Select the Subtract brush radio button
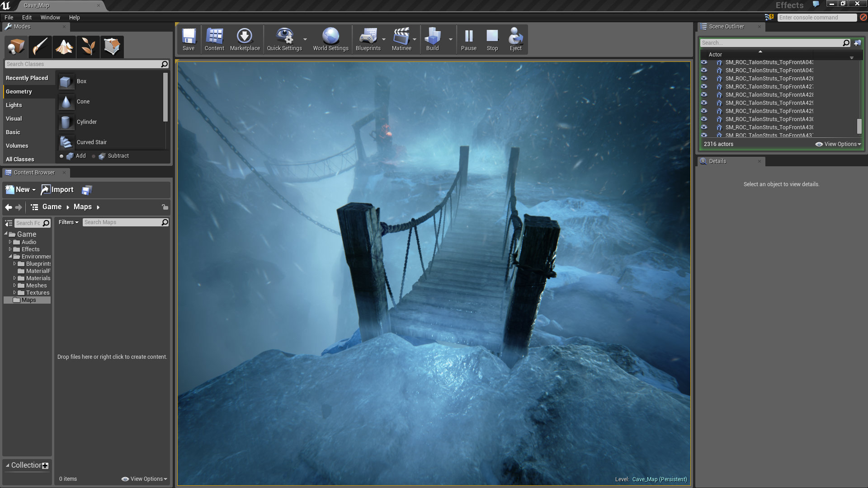Viewport: 868px width, 488px height. 94,156
